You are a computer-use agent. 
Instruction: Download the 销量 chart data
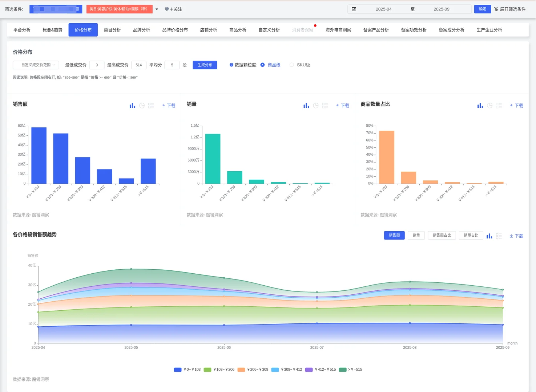pos(342,106)
